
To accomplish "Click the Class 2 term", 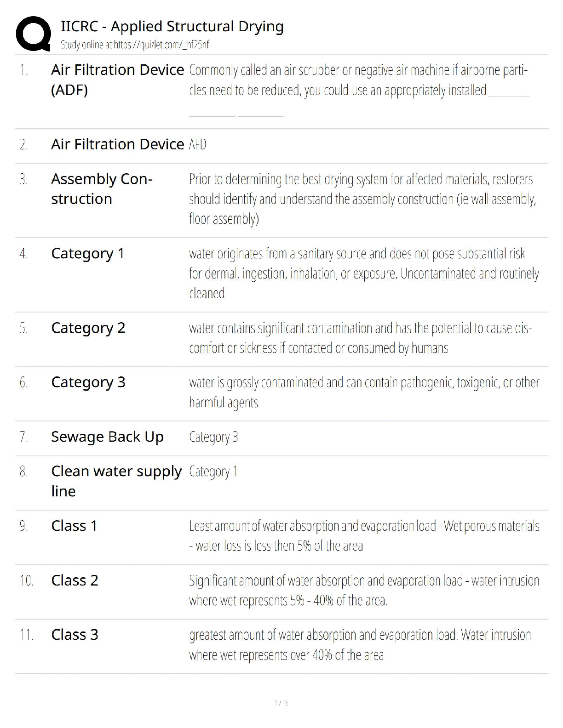I will (x=75, y=580).
